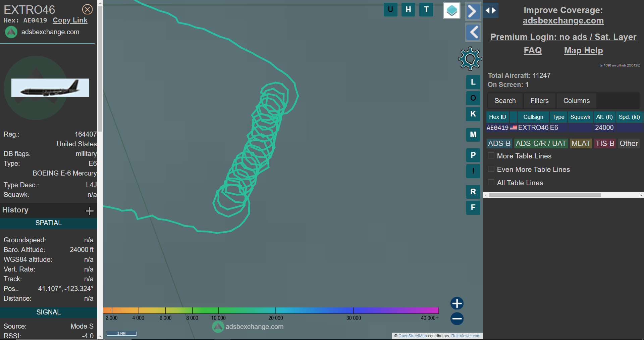Open Premium Login link
The width and height of the screenshot is (644, 340).
[563, 37]
